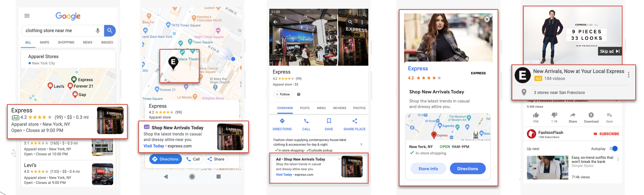The image size is (644, 195).
Task: Tap the microphone icon in the search box
Action: [x=98, y=31]
